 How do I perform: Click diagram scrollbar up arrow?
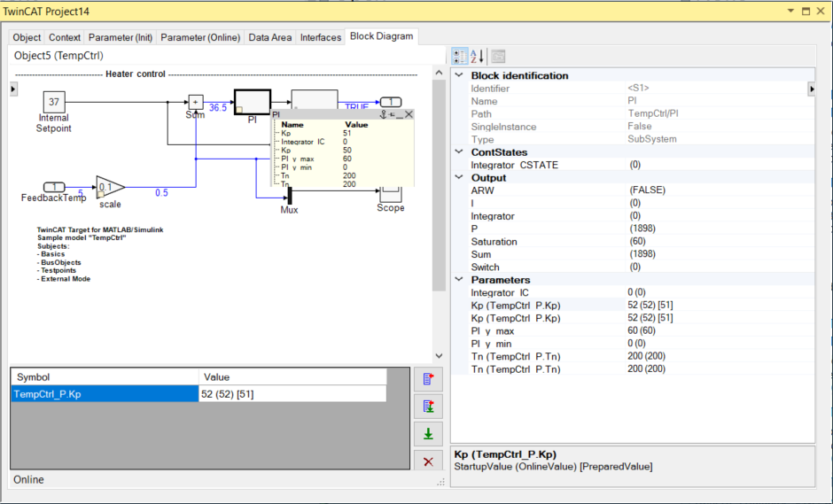pyautogui.click(x=439, y=73)
